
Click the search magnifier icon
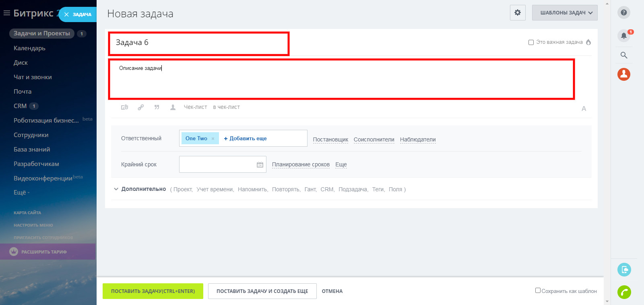[623, 55]
